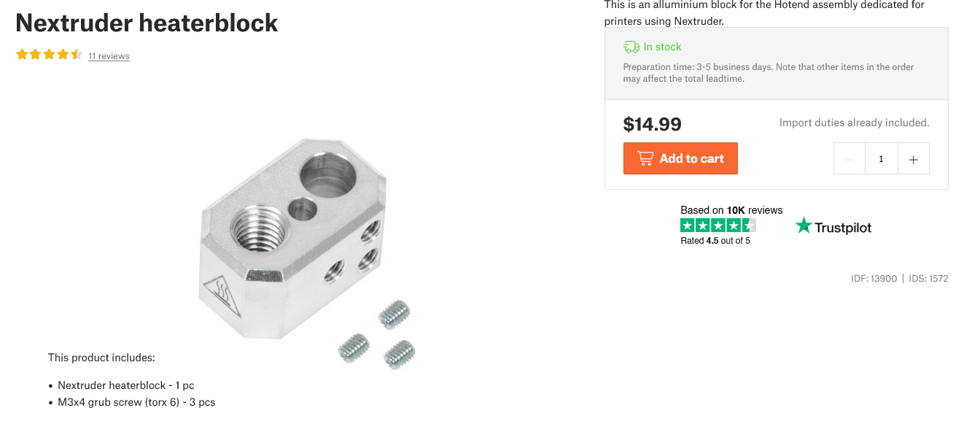Click the Rated 4.5 out of 5 text
The image size is (980, 424).
715,241
